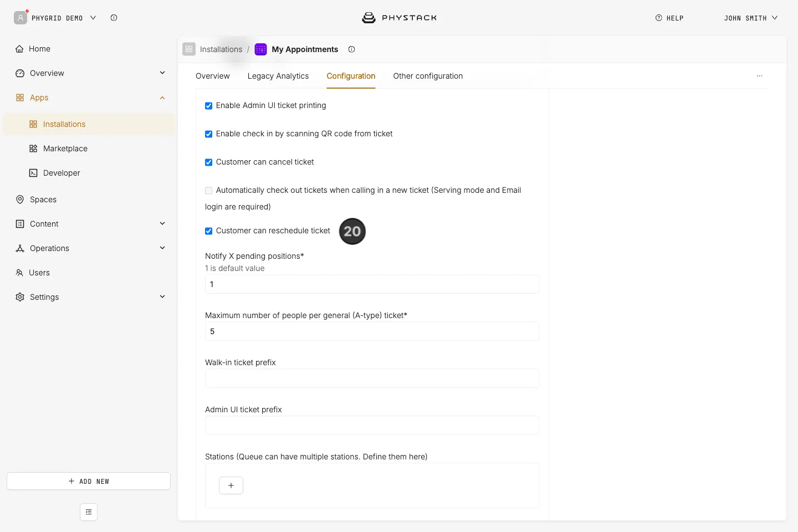The width and height of the screenshot is (798, 532).
Task: Uncheck Enable Admin UI ticket printing
Action: point(208,106)
